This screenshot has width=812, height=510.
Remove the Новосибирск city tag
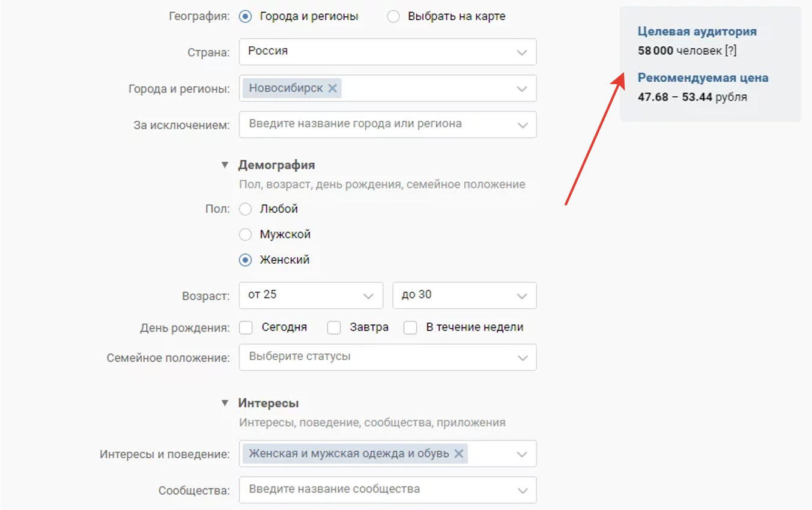332,88
